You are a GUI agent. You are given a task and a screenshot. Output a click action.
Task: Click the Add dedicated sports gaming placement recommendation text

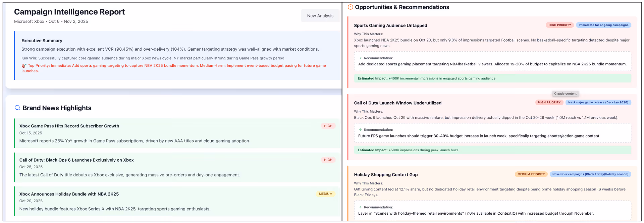pos(492,64)
